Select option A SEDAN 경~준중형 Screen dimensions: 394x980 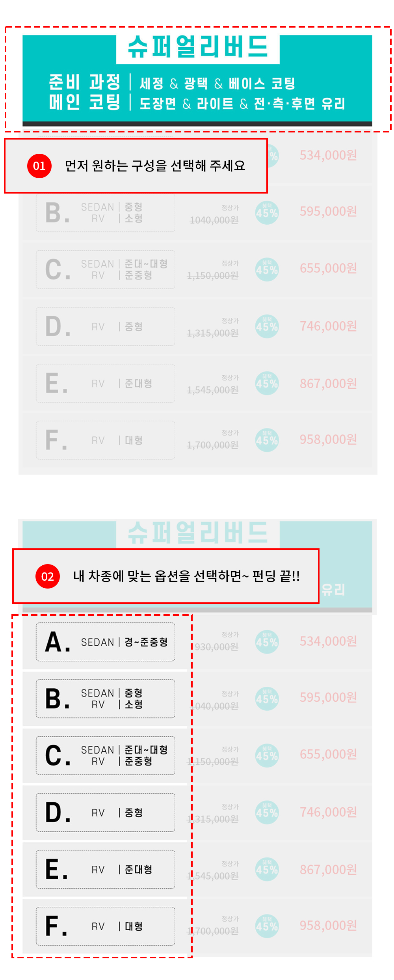coord(105,642)
